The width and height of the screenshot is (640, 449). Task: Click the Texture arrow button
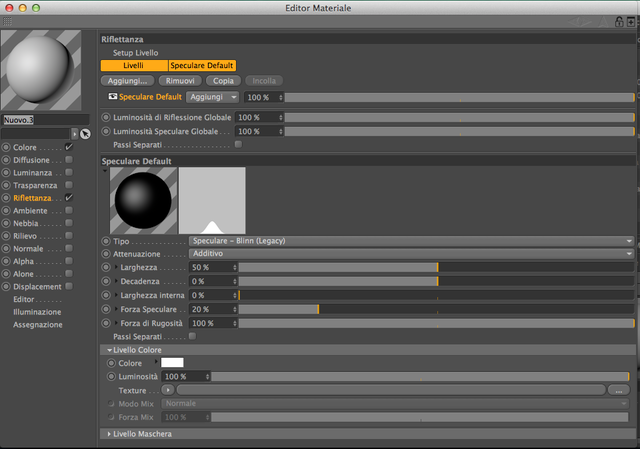click(168, 390)
